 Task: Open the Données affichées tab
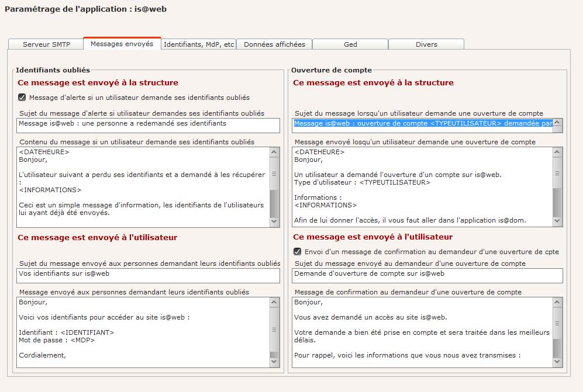[274, 44]
